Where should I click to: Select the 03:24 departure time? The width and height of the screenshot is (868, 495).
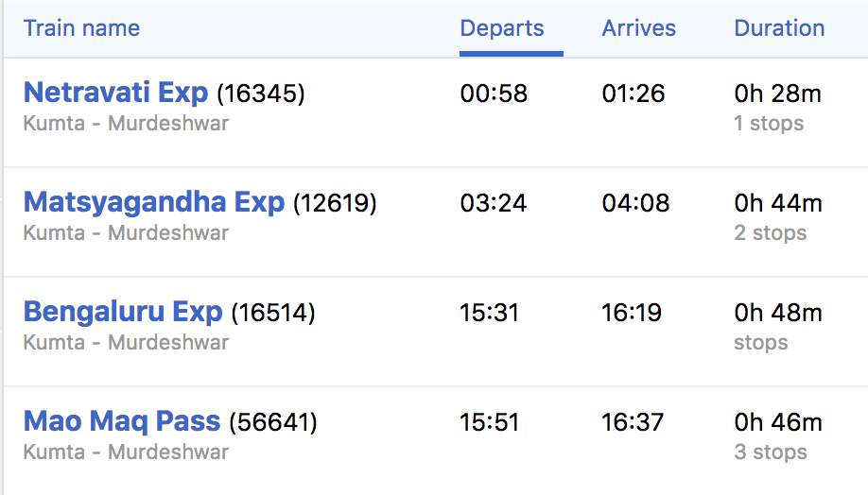[494, 203]
